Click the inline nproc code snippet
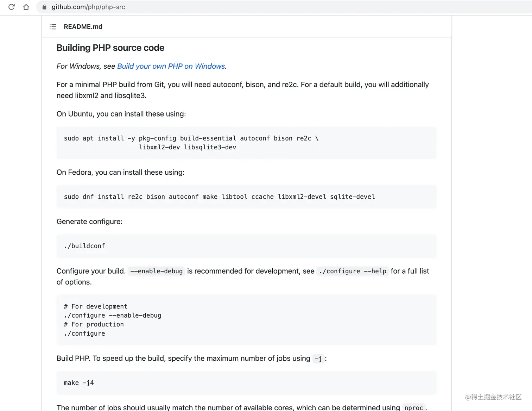The height and width of the screenshot is (411, 532). click(x=413, y=407)
